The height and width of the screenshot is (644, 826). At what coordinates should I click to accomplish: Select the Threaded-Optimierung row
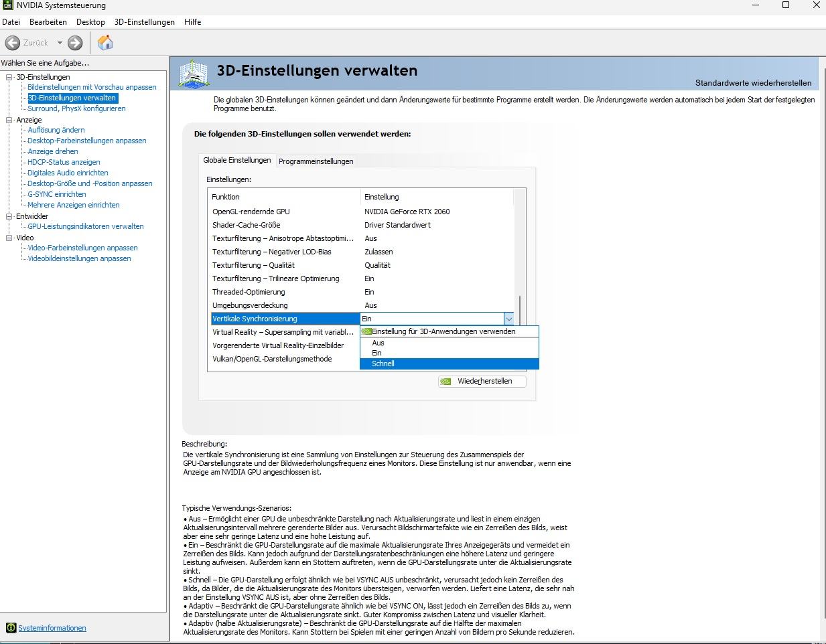pyautogui.click(x=362, y=292)
